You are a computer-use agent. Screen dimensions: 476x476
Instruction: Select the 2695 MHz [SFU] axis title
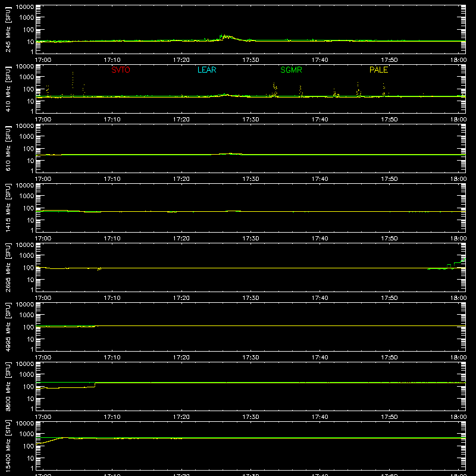[8, 267]
